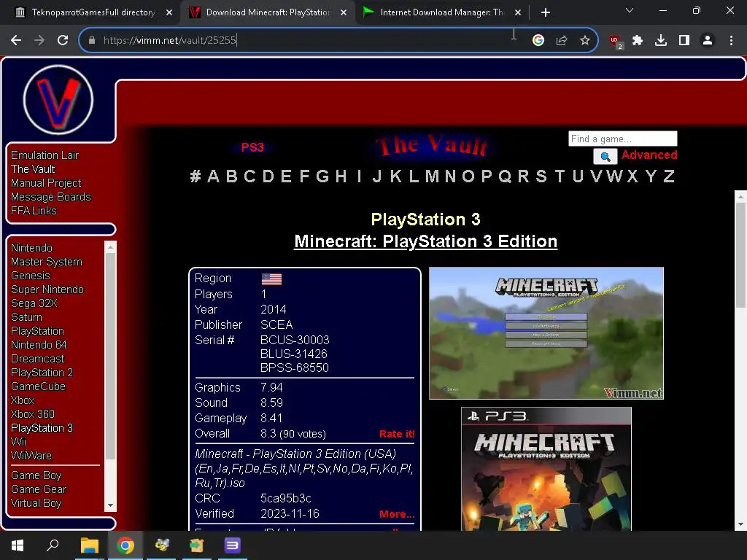Close the Internet Download Manager tab
Image resolution: width=747 pixels, height=560 pixels.
point(518,12)
